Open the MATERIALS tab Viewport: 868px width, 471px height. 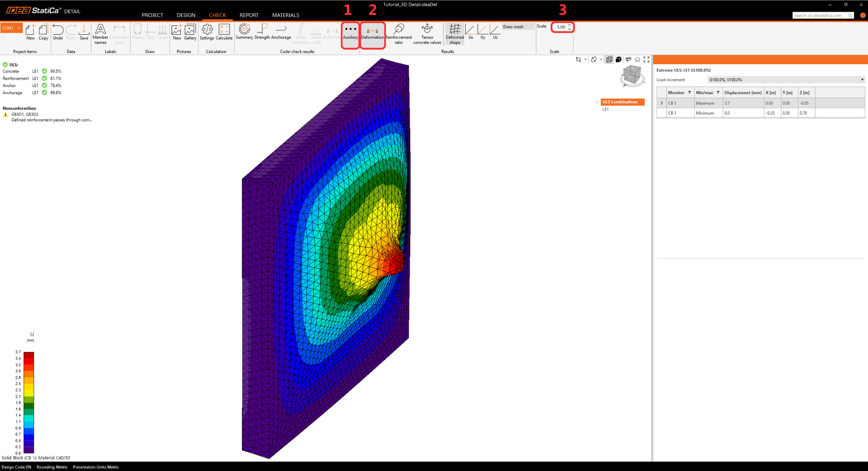[285, 15]
